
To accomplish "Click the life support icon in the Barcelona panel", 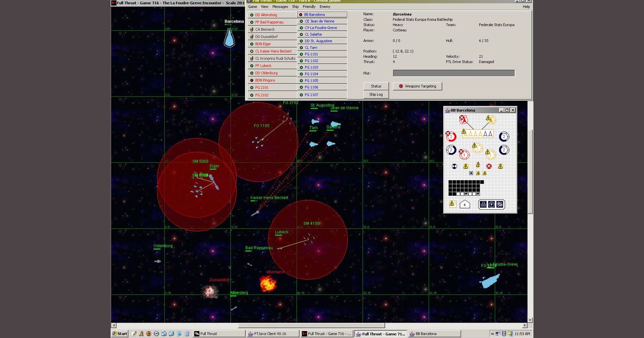I will point(491,204).
